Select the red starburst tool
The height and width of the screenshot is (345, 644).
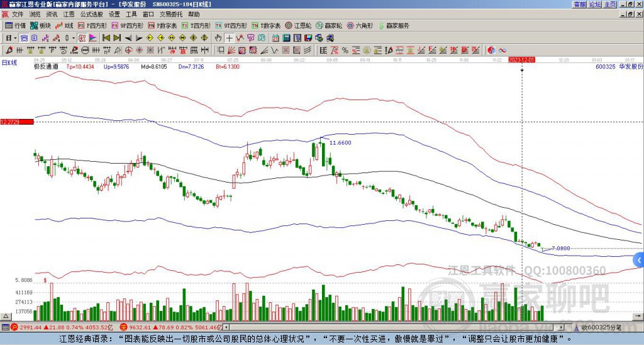pos(139,50)
